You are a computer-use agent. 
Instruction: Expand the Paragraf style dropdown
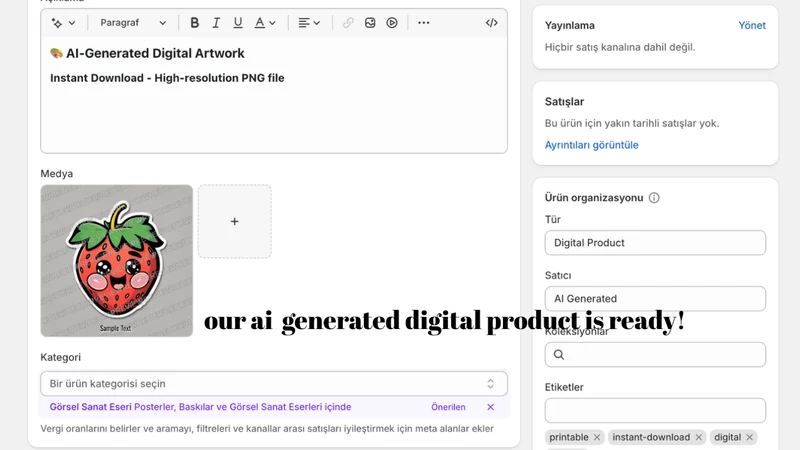click(x=133, y=23)
